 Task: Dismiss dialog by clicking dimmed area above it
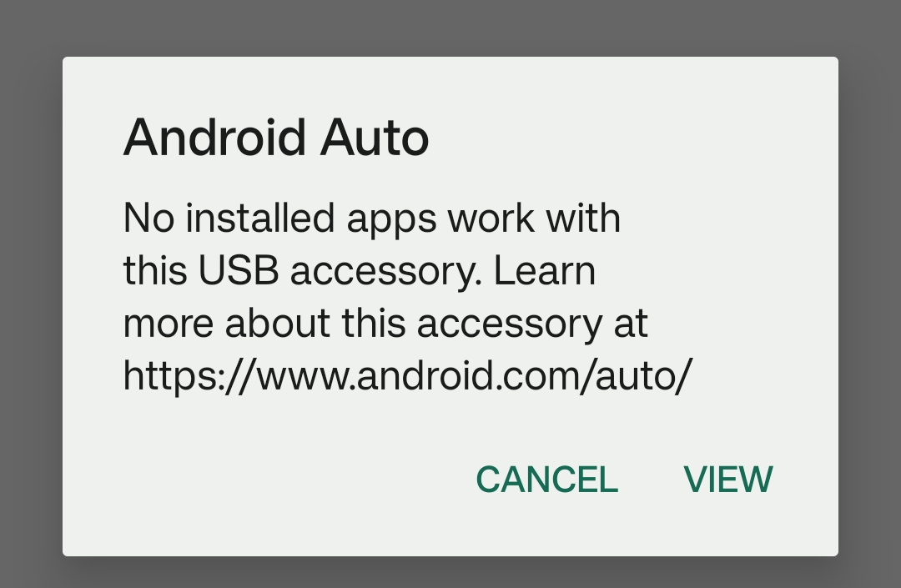[450, 28]
